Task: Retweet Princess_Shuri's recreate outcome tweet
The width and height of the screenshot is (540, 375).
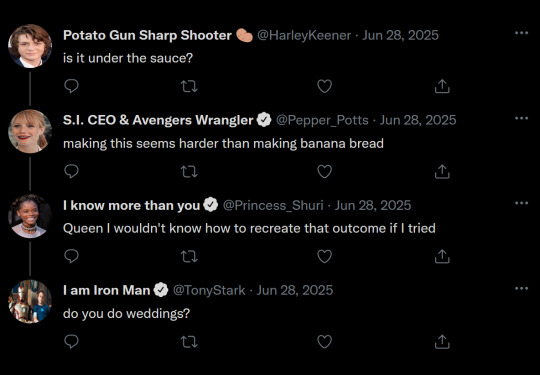Action: pyautogui.click(x=189, y=257)
